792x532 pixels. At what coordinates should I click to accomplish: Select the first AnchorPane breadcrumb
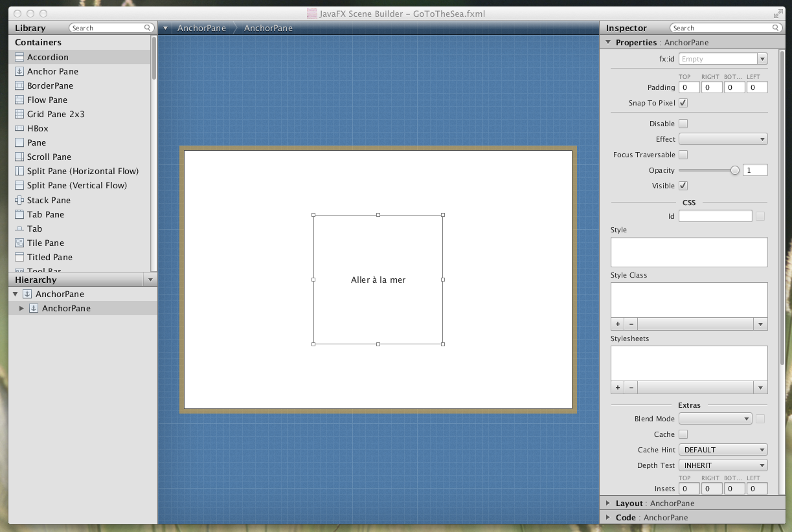(202, 28)
